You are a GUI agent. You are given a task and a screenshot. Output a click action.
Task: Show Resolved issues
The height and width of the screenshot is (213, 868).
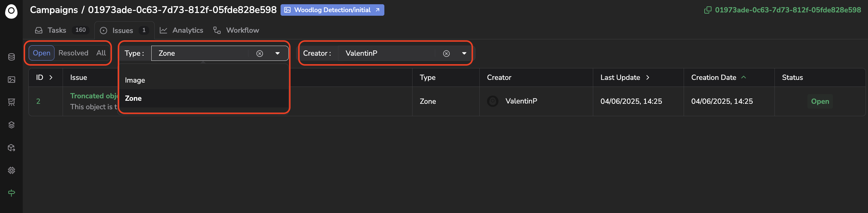pyautogui.click(x=73, y=53)
